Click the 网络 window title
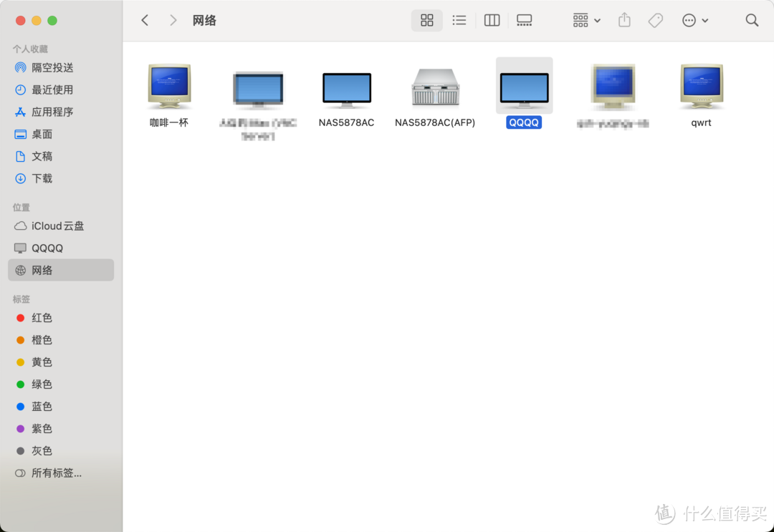 [204, 20]
